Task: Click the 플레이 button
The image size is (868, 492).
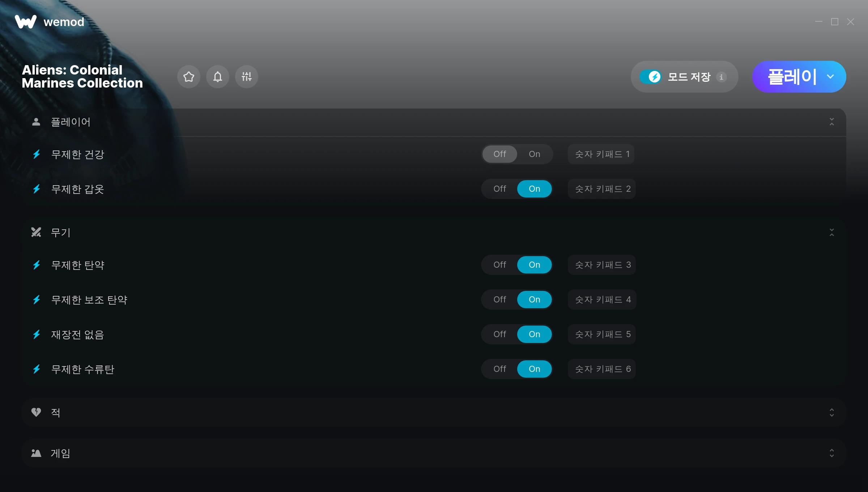Action: pyautogui.click(x=792, y=77)
